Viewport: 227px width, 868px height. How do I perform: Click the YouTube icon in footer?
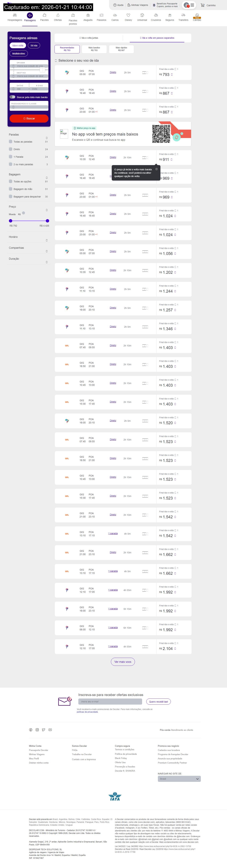point(50,730)
